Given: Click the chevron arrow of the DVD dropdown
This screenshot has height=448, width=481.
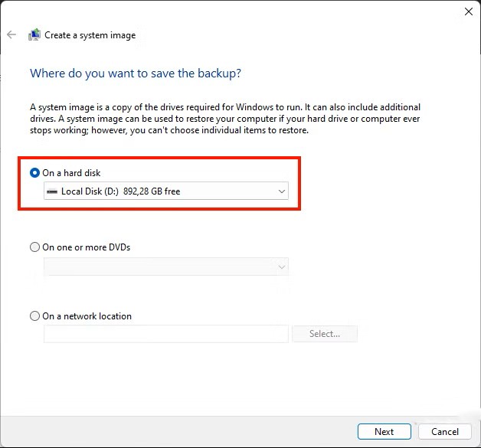Looking at the screenshot, I should 281,267.
